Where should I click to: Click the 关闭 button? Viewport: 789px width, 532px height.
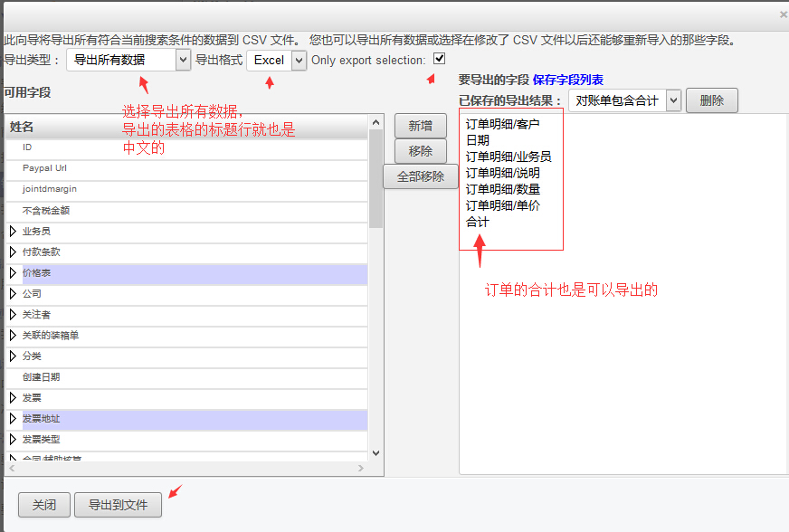tap(43, 505)
